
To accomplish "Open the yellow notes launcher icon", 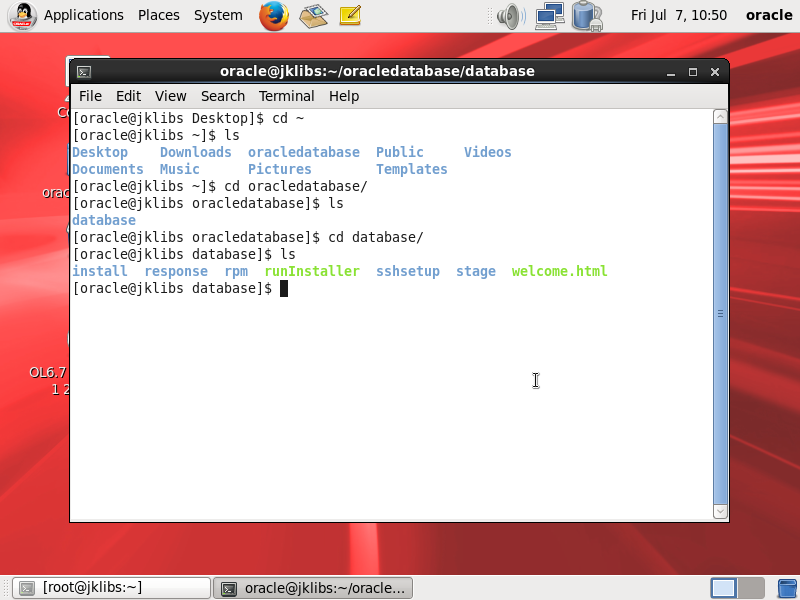I will click(x=351, y=15).
